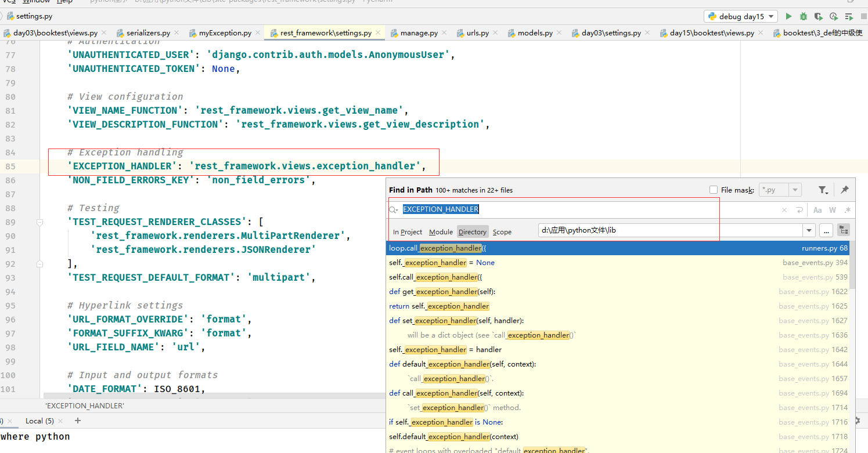
Task: Switch to day15\booktest\views.py tab
Action: click(x=712, y=33)
